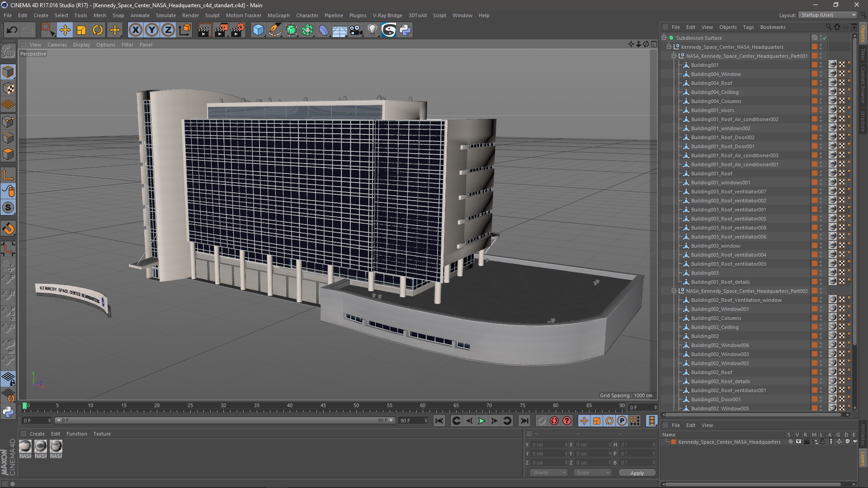Image resolution: width=868 pixels, height=488 pixels.
Task: Toggle Y axis lock
Action: pos(152,30)
